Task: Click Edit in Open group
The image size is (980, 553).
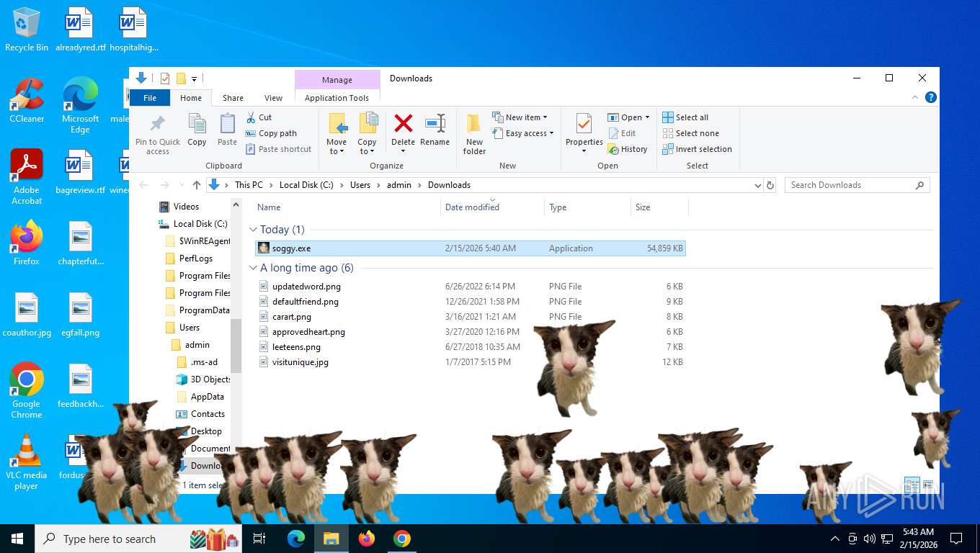Action: pos(623,133)
